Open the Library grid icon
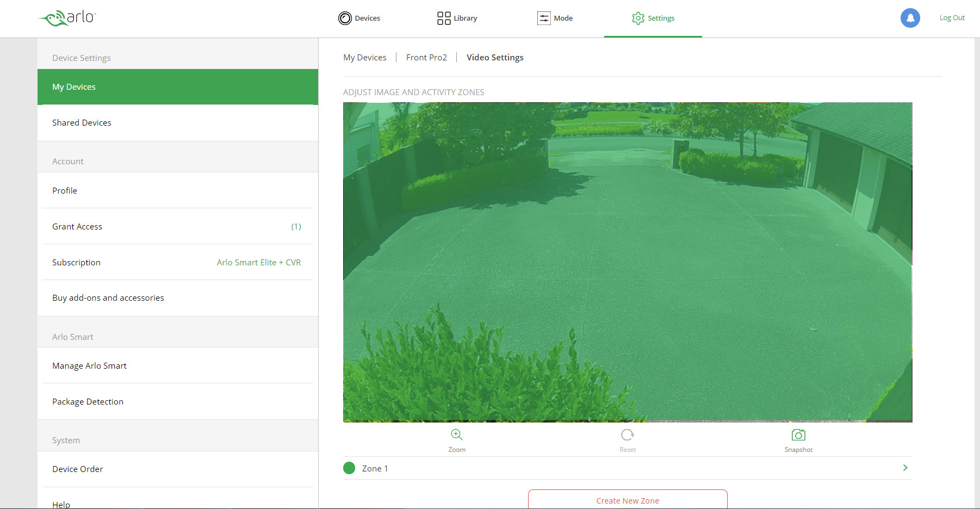The image size is (980, 509). pyautogui.click(x=444, y=18)
